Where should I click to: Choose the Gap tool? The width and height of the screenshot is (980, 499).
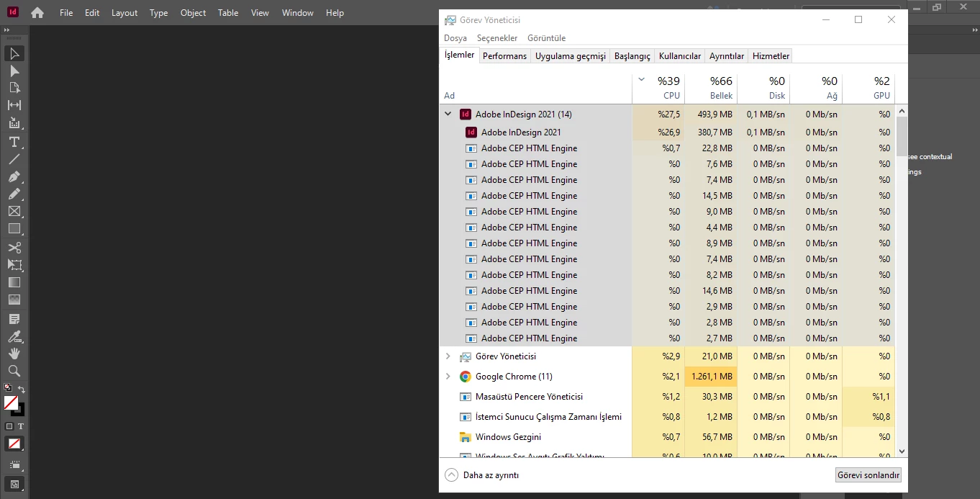point(14,105)
